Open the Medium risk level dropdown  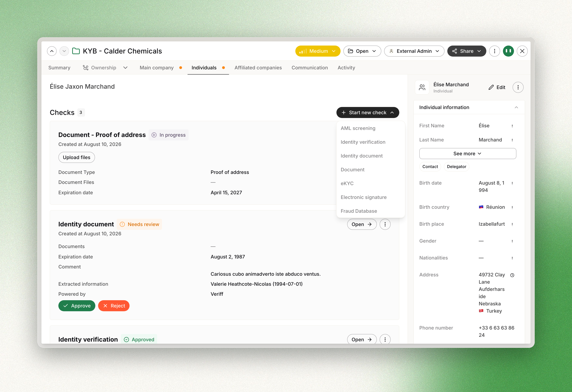[x=317, y=51]
